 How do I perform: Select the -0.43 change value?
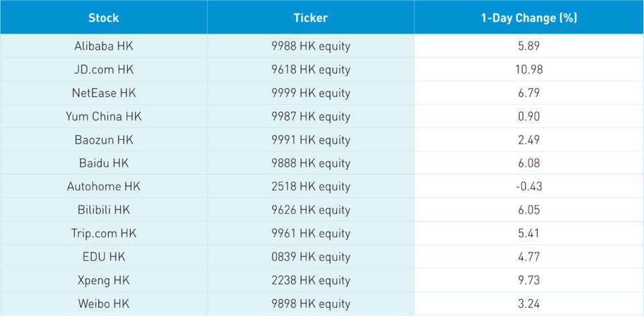tap(528, 186)
